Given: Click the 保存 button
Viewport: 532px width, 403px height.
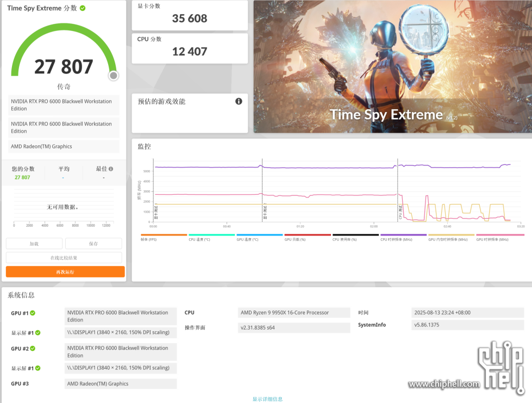Looking at the screenshot, I should [93, 244].
